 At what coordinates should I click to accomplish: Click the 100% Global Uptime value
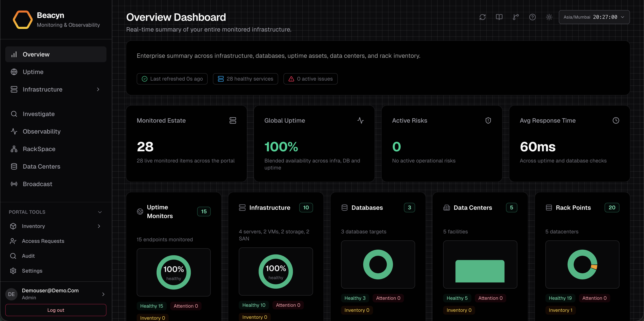[281, 146]
